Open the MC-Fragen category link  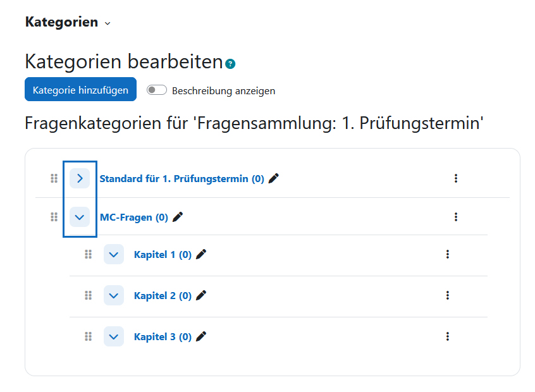click(x=134, y=217)
